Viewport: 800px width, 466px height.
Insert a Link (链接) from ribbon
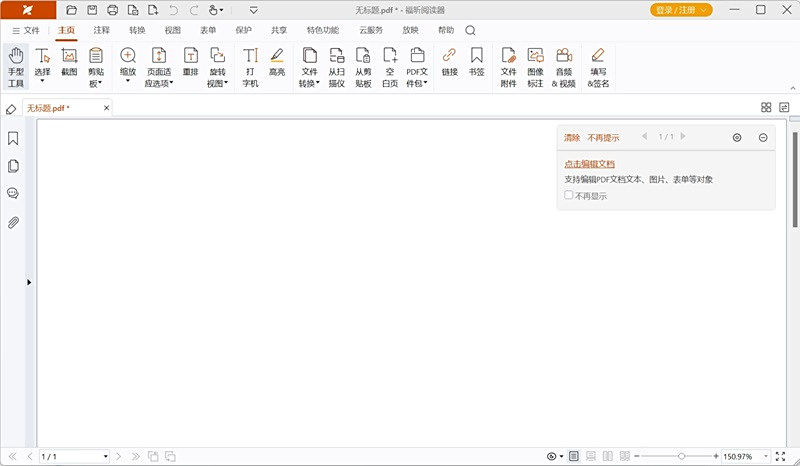[449, 62]
